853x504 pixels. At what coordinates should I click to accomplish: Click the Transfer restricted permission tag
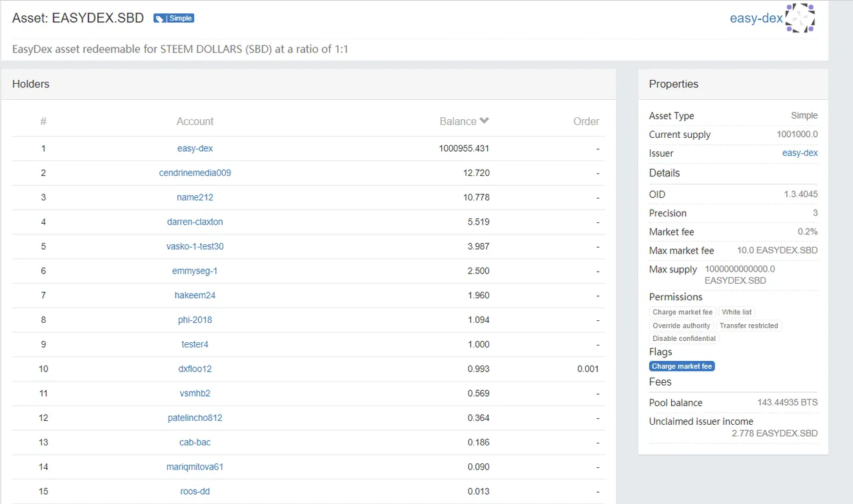[x=749, y=326]
